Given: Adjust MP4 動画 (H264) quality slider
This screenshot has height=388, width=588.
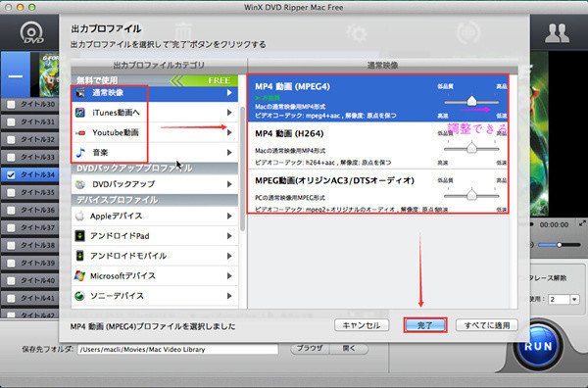Looking at the screenshot, I should tap(471, 149).
